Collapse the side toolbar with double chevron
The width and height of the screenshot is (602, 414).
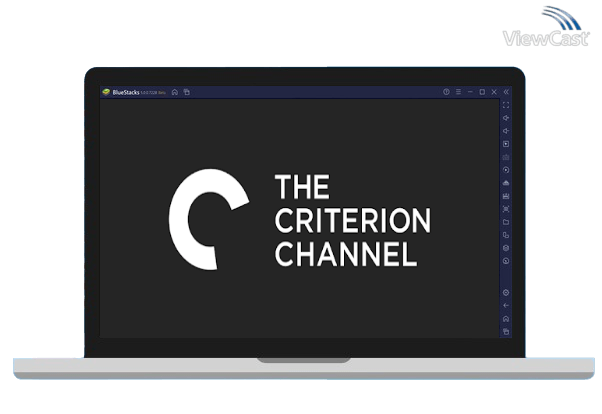(x=506, y=92)
